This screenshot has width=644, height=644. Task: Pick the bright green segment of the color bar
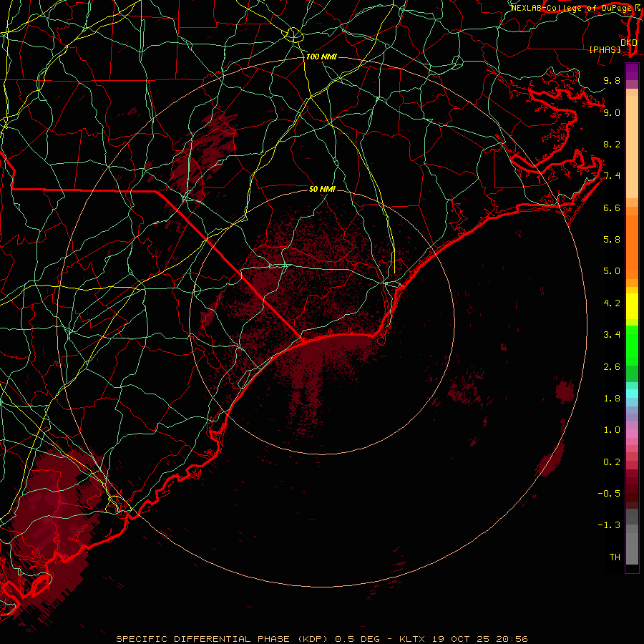(x=632, y=346)
